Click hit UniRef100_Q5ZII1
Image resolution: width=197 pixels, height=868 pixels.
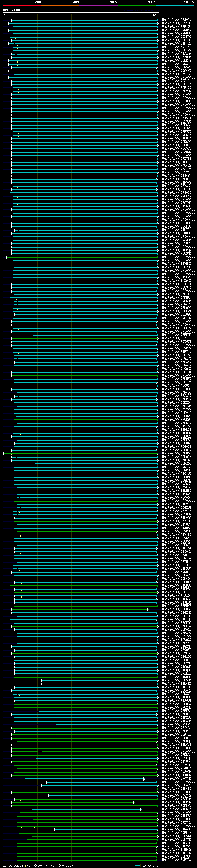(177, 81)
